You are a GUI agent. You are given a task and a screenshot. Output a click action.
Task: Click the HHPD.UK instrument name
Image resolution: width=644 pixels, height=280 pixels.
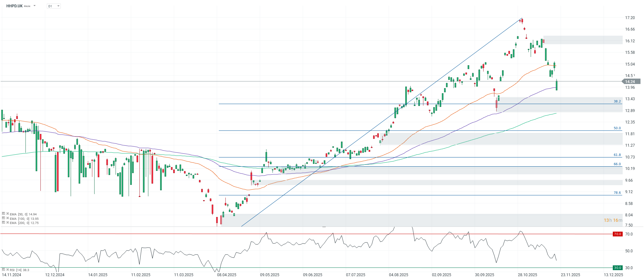coord(14,6)
